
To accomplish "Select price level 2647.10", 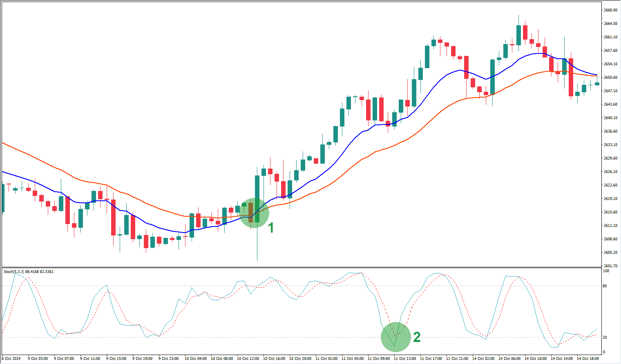I will [610, 91].
